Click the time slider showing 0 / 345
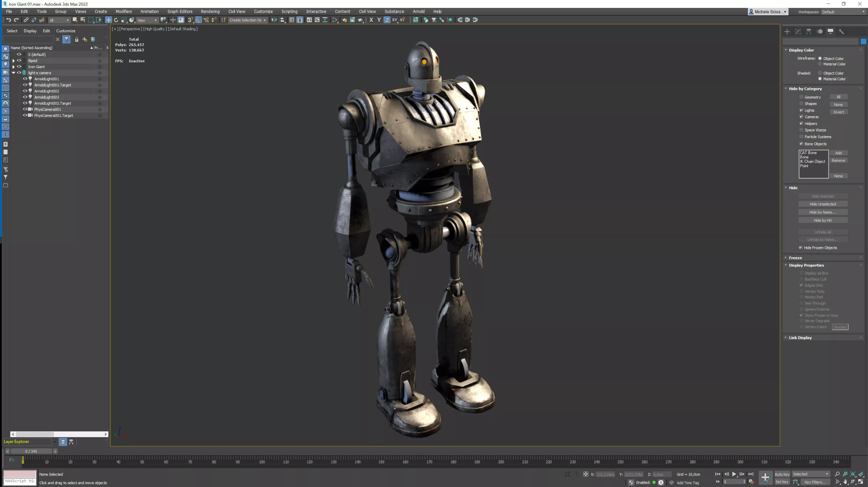 (31, 451)
